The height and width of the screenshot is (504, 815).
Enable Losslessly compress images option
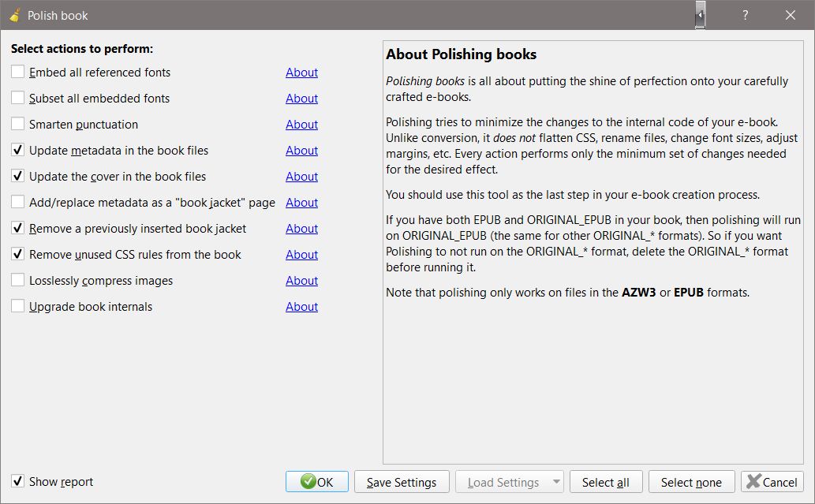[18, 281]
